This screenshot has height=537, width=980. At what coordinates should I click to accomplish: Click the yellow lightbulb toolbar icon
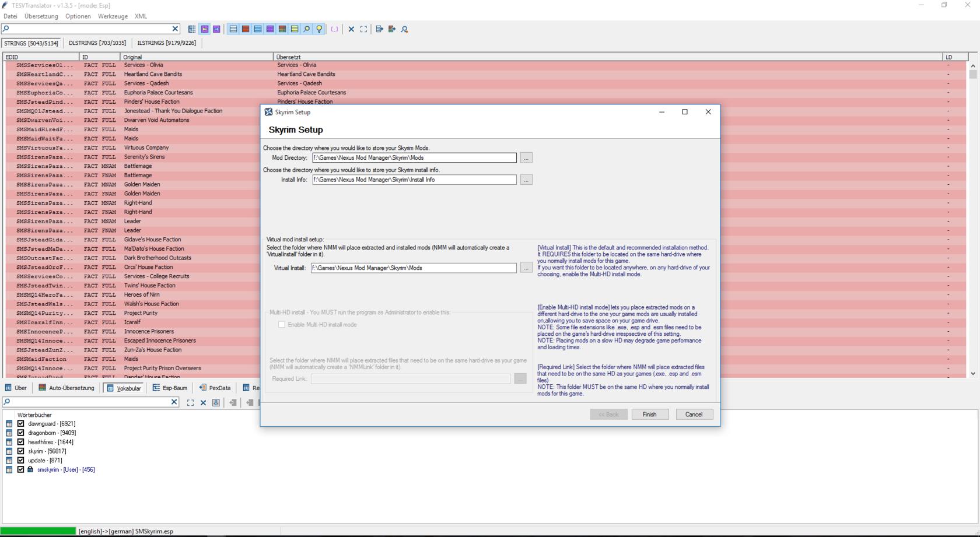[319, 29]
